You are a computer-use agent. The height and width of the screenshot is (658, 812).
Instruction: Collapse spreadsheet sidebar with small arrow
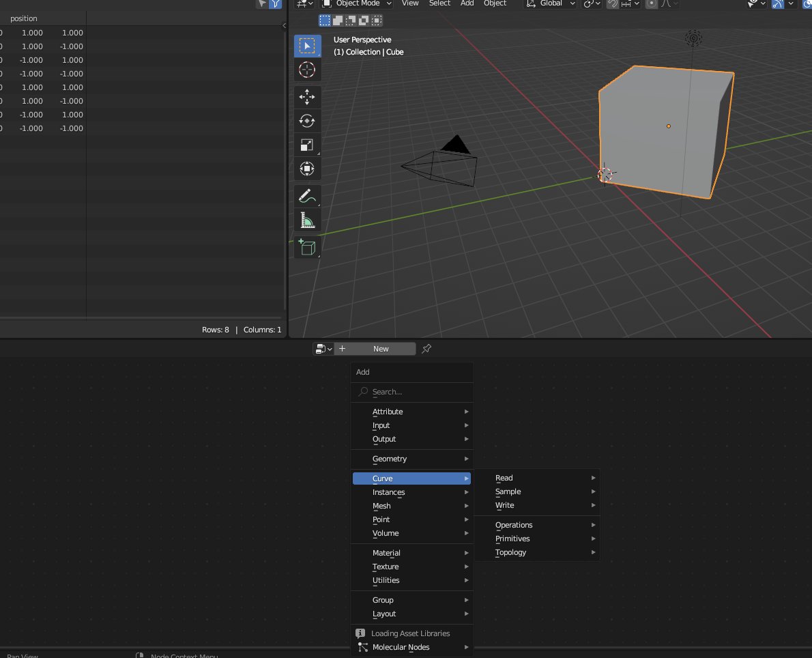pyautogui.click(x=284, y=25)
